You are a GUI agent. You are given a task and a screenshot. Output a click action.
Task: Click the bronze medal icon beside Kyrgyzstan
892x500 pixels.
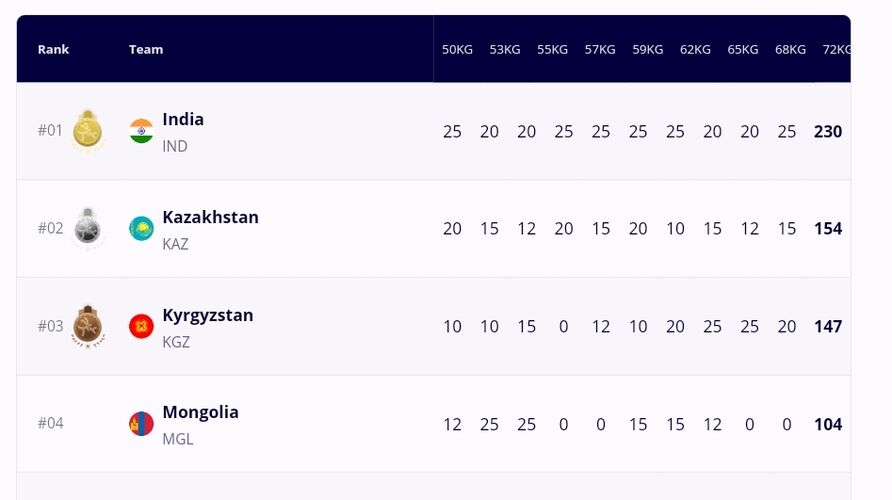(88, 327)
